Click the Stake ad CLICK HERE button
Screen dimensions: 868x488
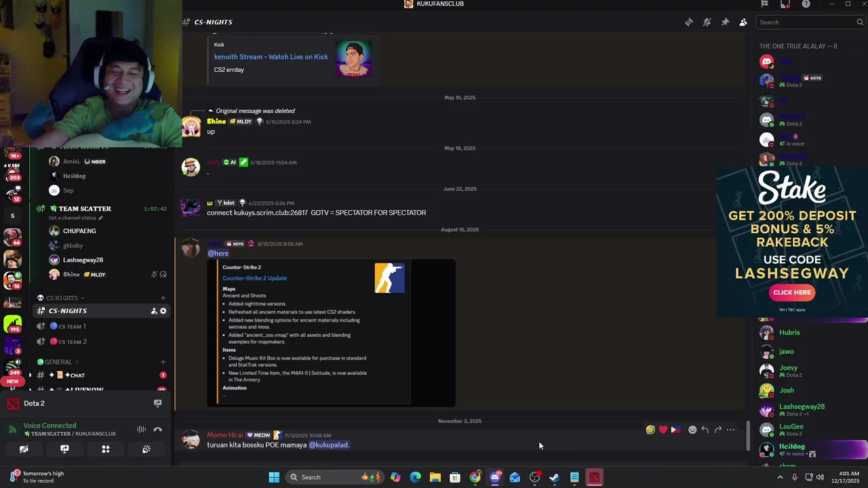(x=792, y=292)
